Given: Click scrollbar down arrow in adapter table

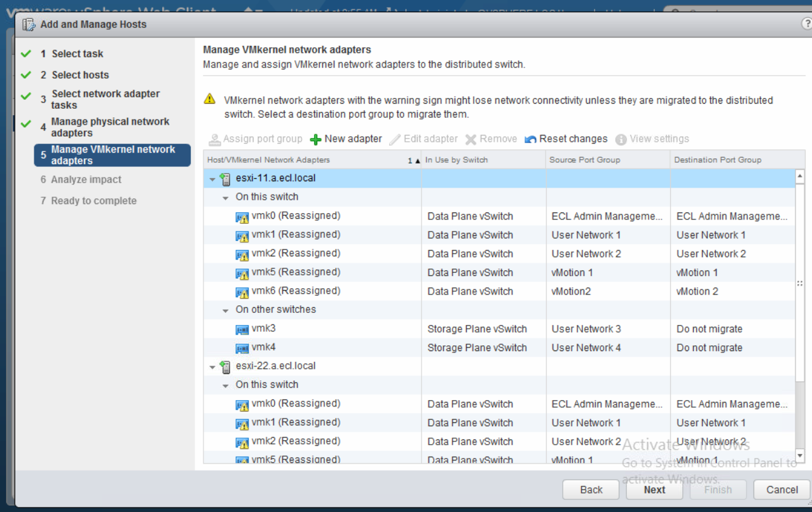Looking at the screenshot, I should click(x=800, y=456).
